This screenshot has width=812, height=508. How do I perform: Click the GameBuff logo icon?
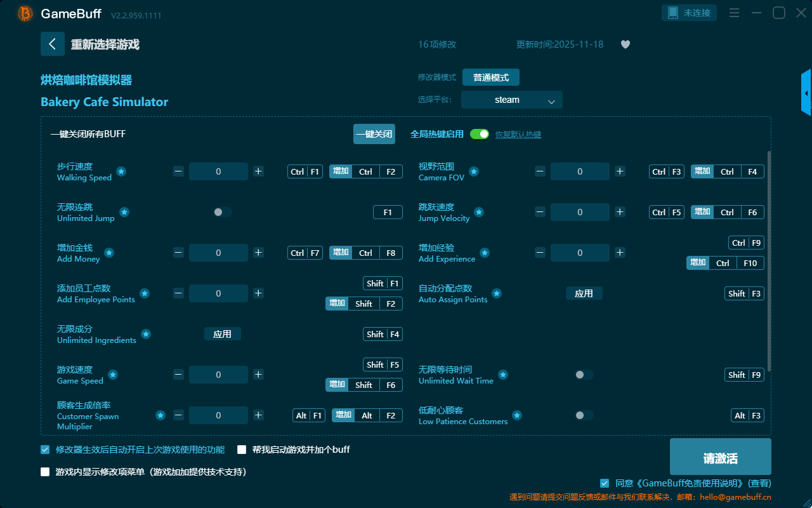coord(25,13)
